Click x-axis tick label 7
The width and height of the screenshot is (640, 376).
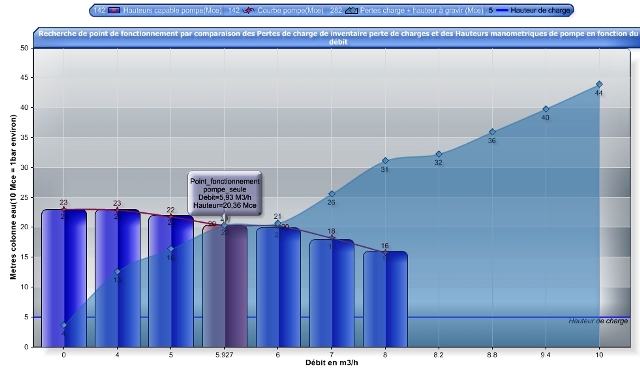coord(331,355)
